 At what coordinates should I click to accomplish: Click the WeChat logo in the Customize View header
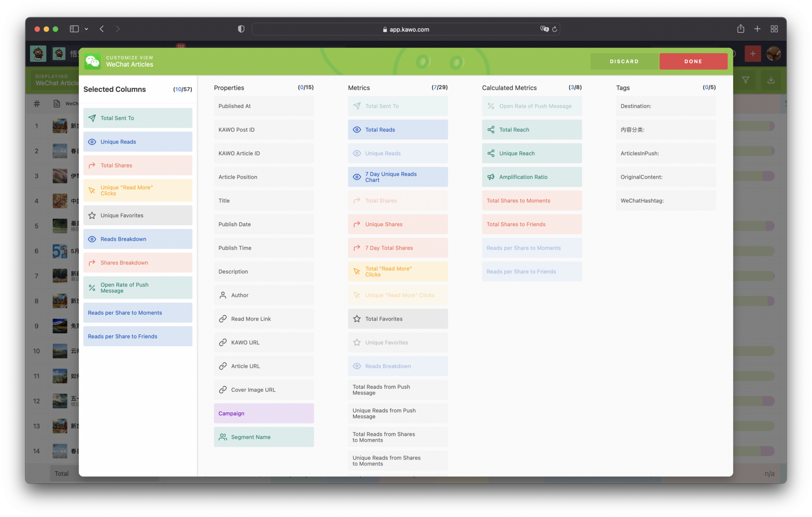click(93, 61)
